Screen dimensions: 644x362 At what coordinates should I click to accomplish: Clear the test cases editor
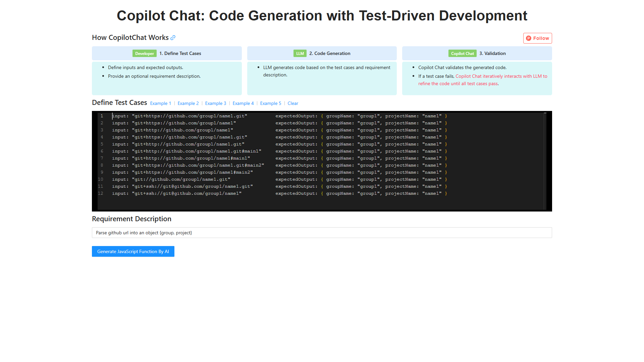(293, 103)
